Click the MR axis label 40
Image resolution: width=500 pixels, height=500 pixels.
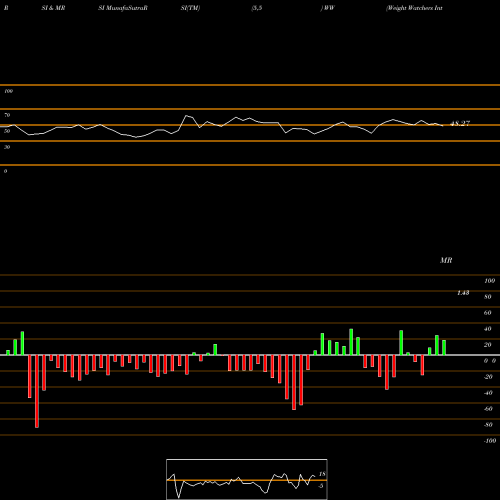(488, 329)
